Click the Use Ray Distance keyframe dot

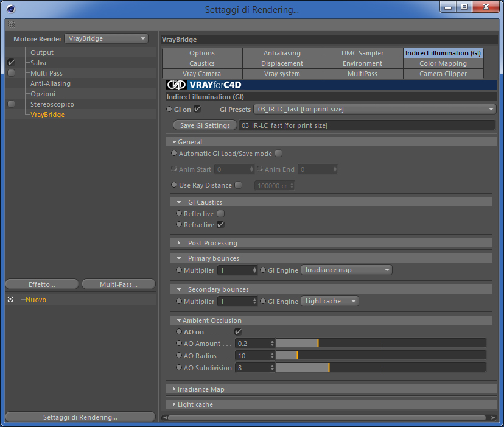pos(174,185)
